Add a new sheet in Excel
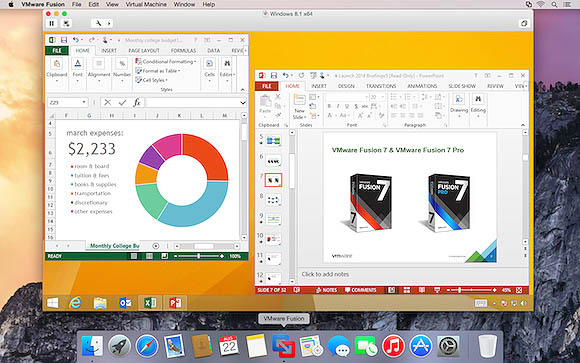 pos(156,246)
